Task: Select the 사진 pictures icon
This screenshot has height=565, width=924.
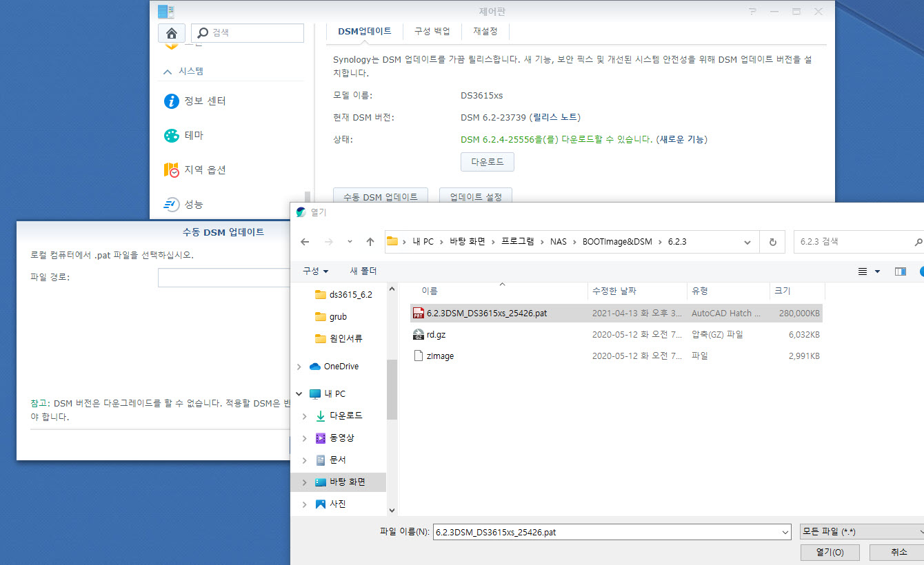Action: [320, 504]
